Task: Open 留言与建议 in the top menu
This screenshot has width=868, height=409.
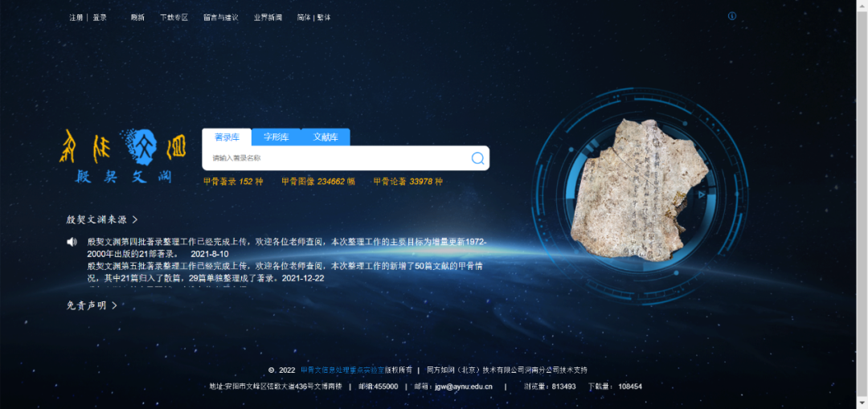Action: point(220,18)
